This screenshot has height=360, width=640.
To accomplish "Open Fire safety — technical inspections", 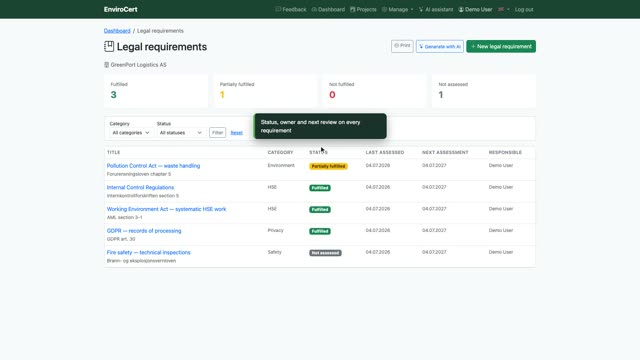I will coord(149,252).
